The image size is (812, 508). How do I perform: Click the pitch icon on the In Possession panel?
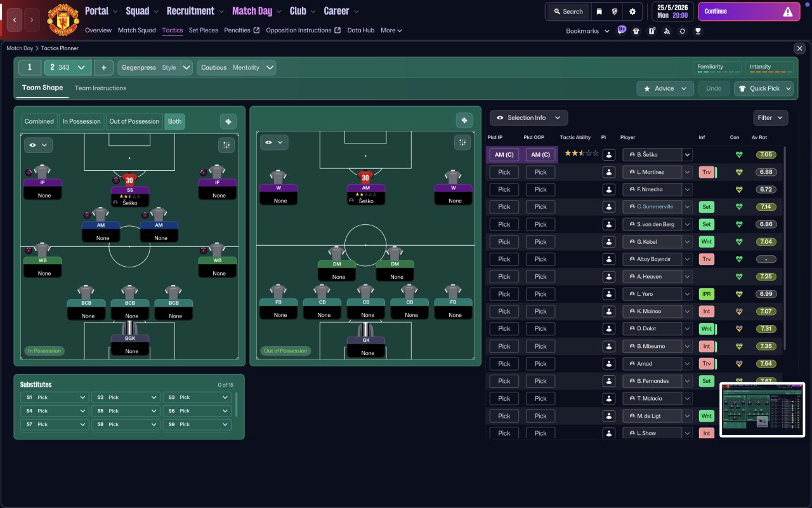(x=228, y=121)
